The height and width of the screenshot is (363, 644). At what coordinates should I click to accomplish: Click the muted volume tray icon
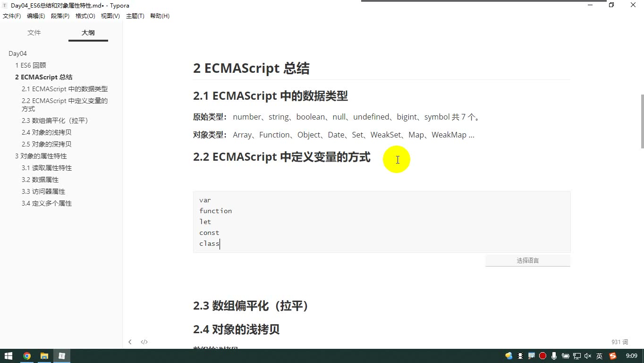588,356
